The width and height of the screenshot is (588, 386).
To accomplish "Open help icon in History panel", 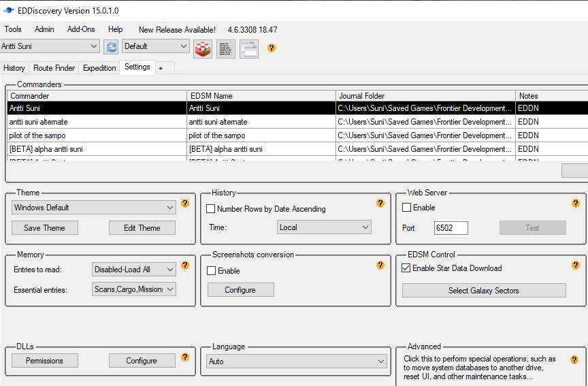I will point(380,204).
